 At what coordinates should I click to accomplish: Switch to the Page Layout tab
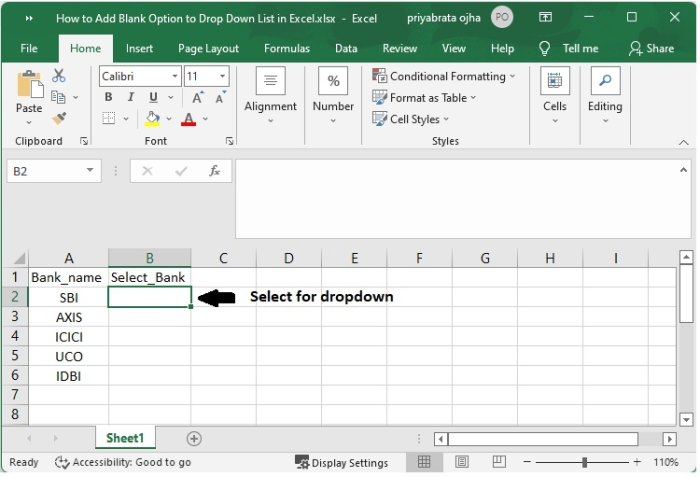point(208,48)
